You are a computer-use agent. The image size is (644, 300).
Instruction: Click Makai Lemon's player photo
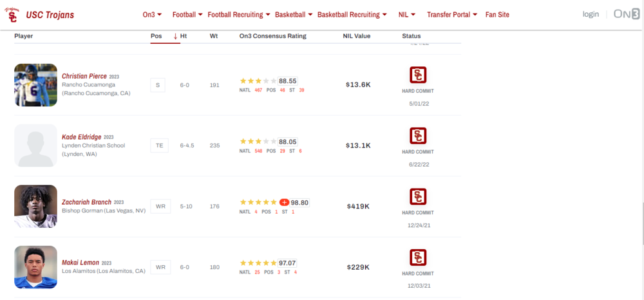[35, 267]
